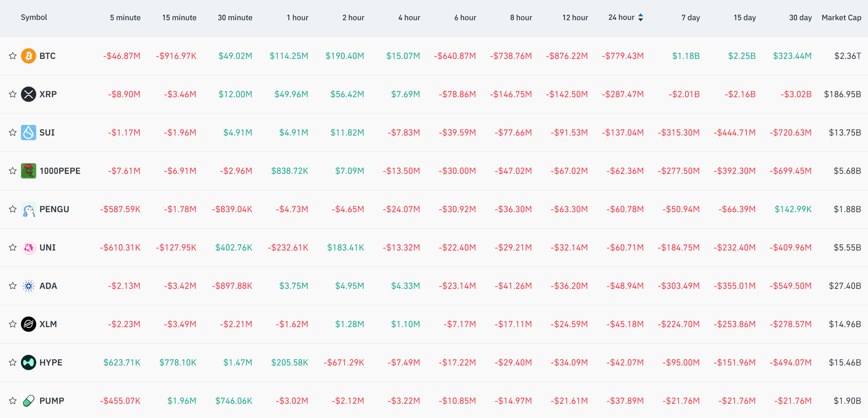868x418 pixels.
Task: Sort by the 12 hour column
Action: (575, 18)
